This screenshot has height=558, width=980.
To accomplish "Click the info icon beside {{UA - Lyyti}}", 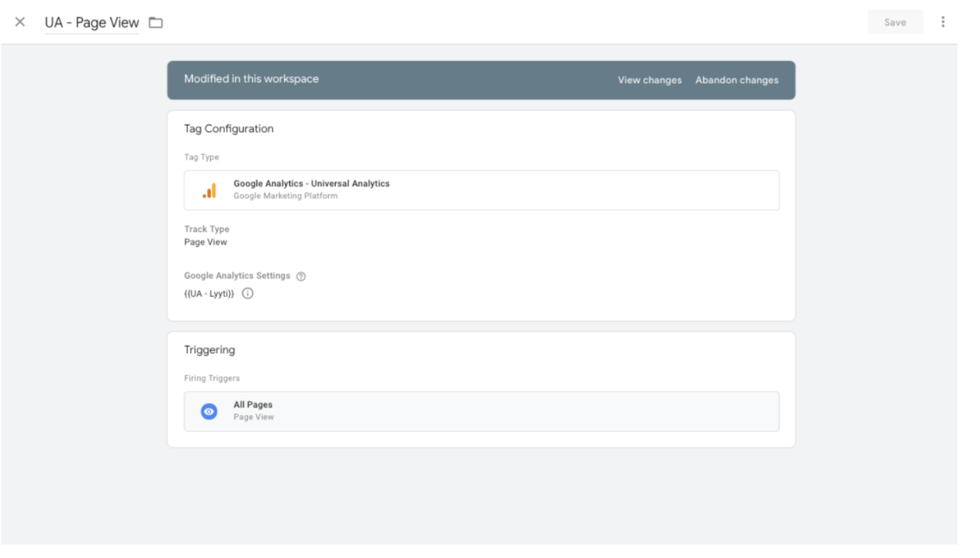I will coord(248,293).
